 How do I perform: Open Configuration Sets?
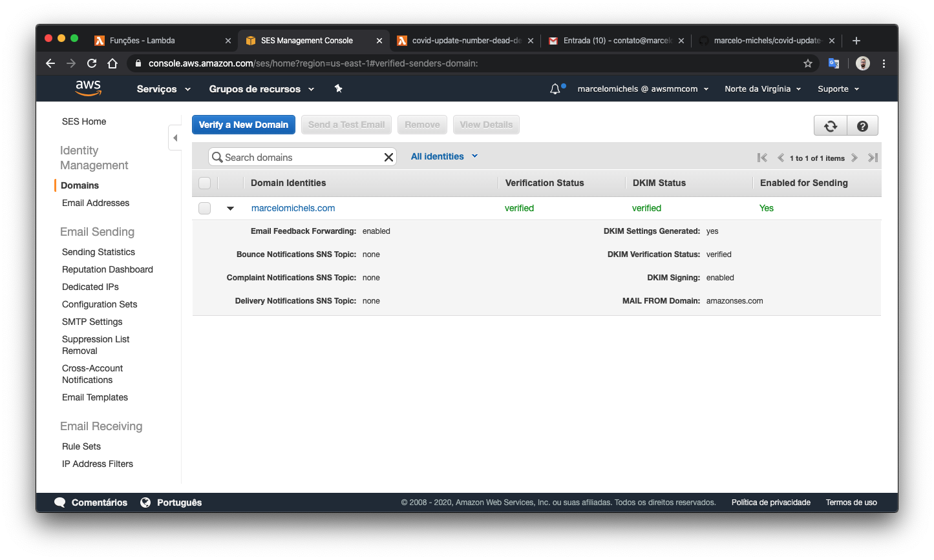click(x=100, y=304)
